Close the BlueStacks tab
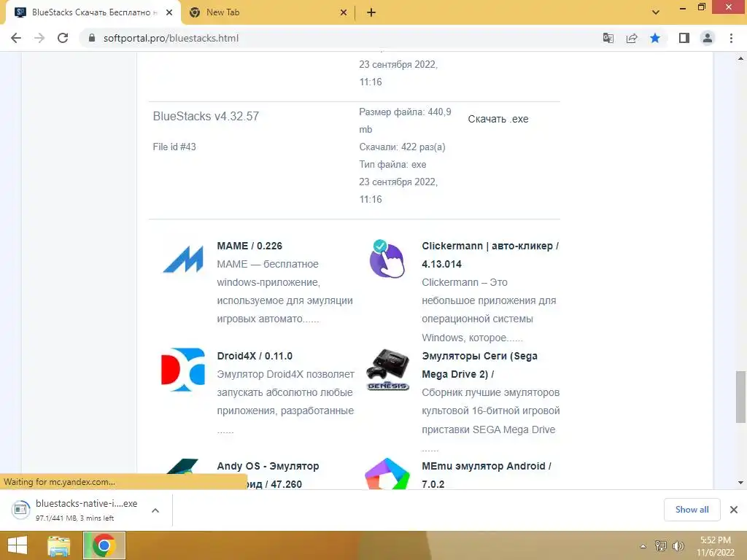Image resolution: width=747 pixels, height=560 pixels. [x=169, y=12]
